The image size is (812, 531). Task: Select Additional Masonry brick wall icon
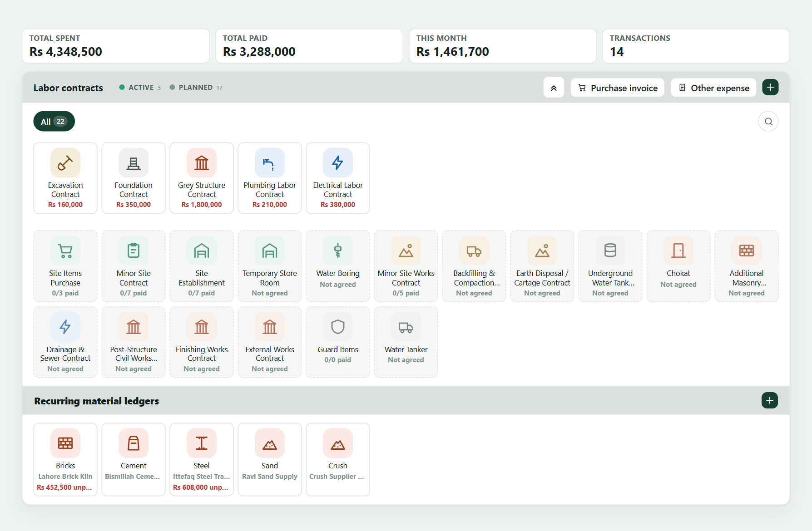point(747,251)
